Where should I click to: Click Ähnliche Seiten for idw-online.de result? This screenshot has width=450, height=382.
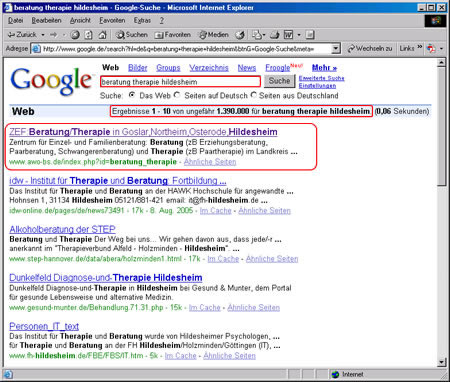265,211
